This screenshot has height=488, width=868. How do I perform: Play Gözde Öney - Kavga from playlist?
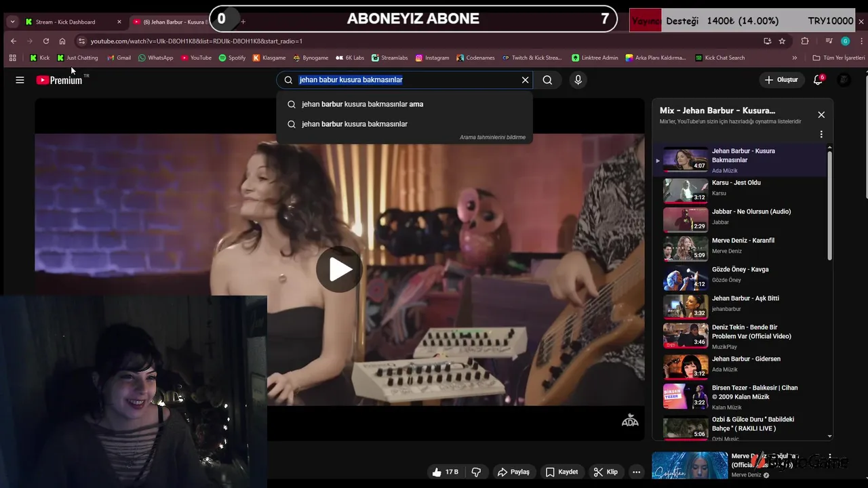pyautogui.click(x=740, y=278)
